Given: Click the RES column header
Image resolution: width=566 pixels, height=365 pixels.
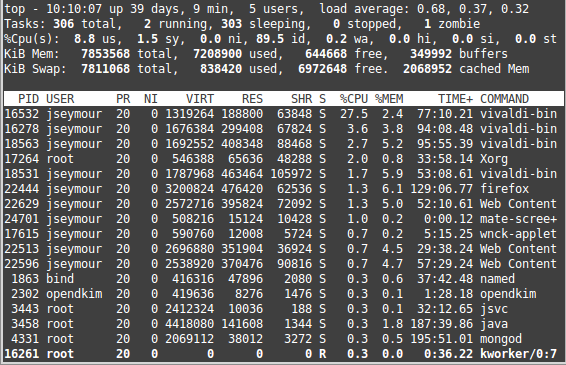Looking at the screenshot, I should pos(252,99).
